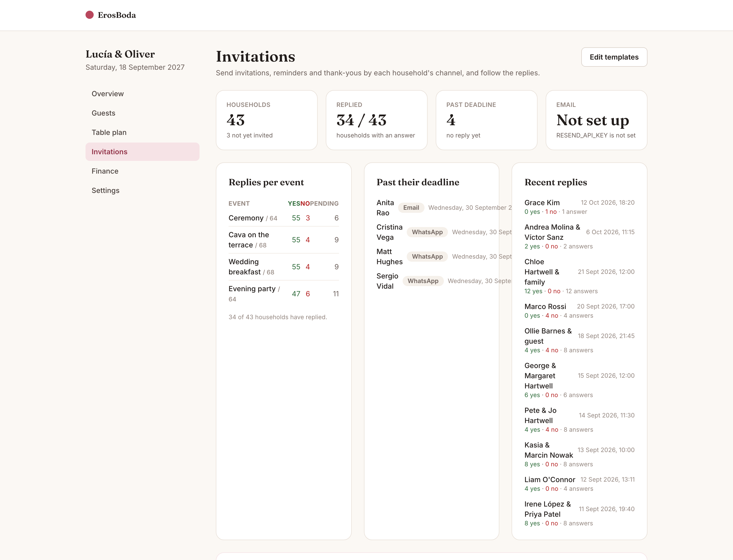Select the Households 43 summary card
Viewport: 733px width, 560px height.
click(x=267, y=120)
